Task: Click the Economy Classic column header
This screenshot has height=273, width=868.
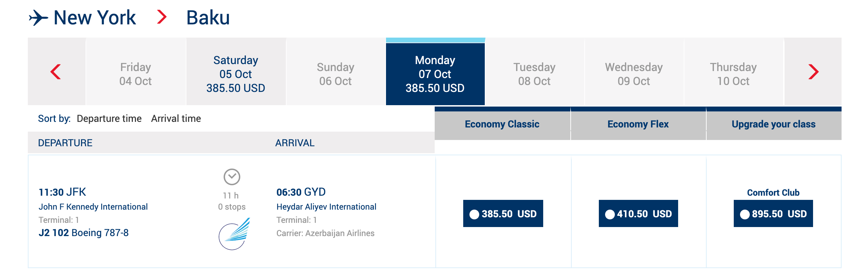Action: point(502,124)
